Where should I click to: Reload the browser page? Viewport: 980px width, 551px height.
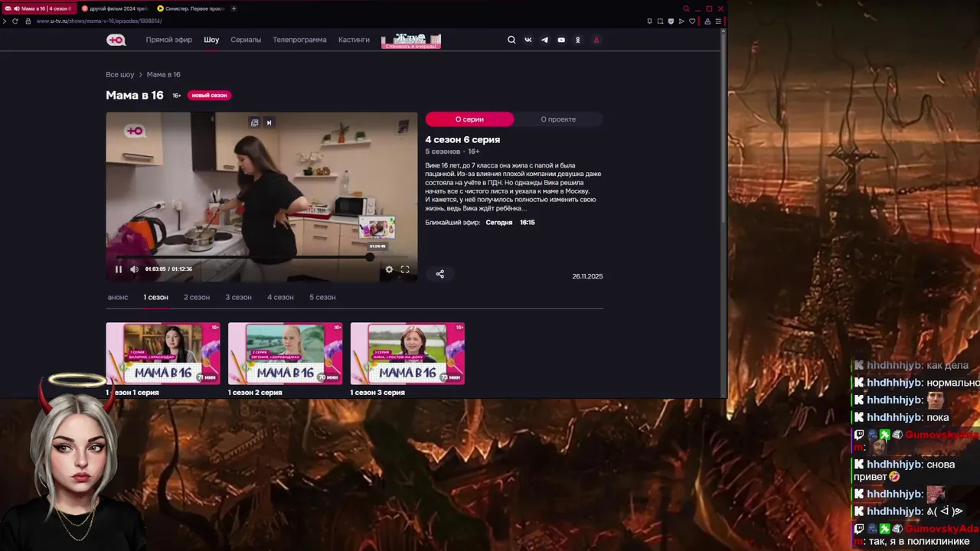click(x=15, y=21)
